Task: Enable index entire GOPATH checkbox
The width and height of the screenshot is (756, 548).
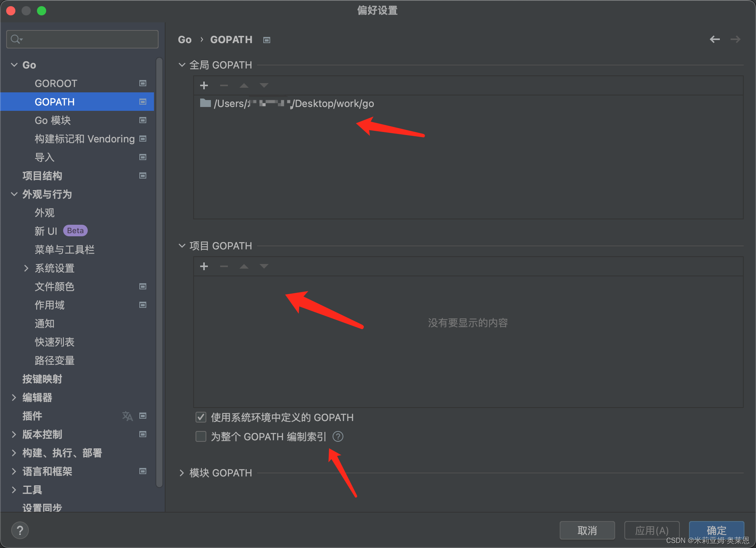Action: click(201, 437)
